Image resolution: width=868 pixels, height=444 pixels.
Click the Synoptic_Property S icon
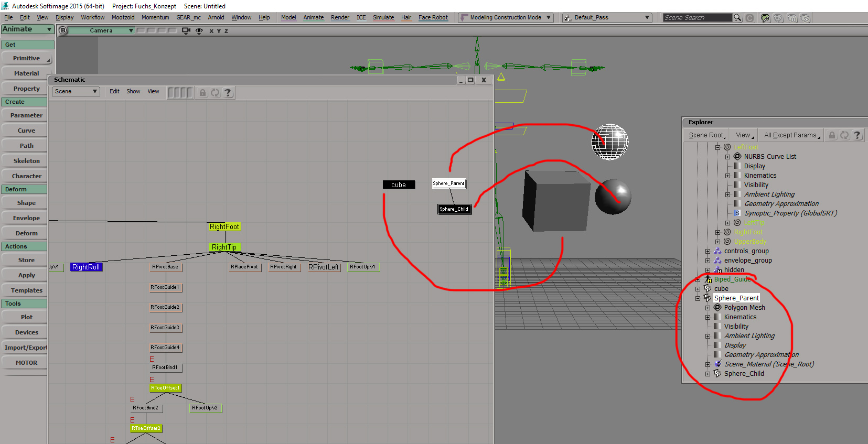[737, 213]
